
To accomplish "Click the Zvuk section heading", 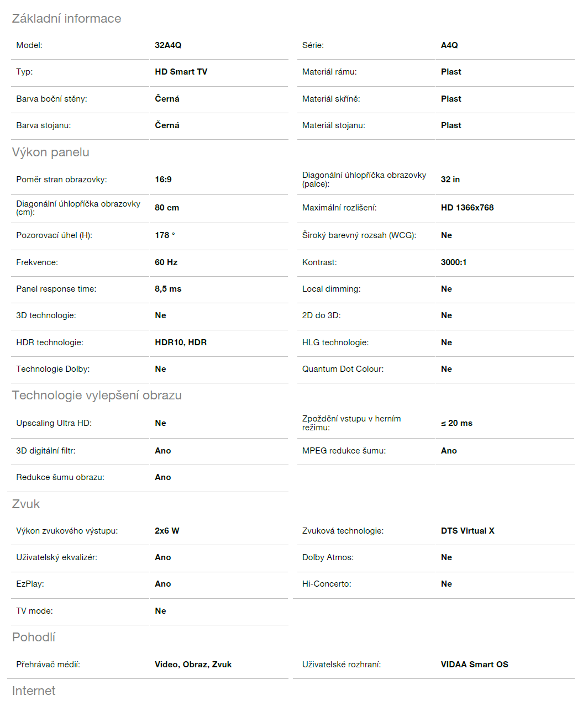I will click(x=26, y=504).
